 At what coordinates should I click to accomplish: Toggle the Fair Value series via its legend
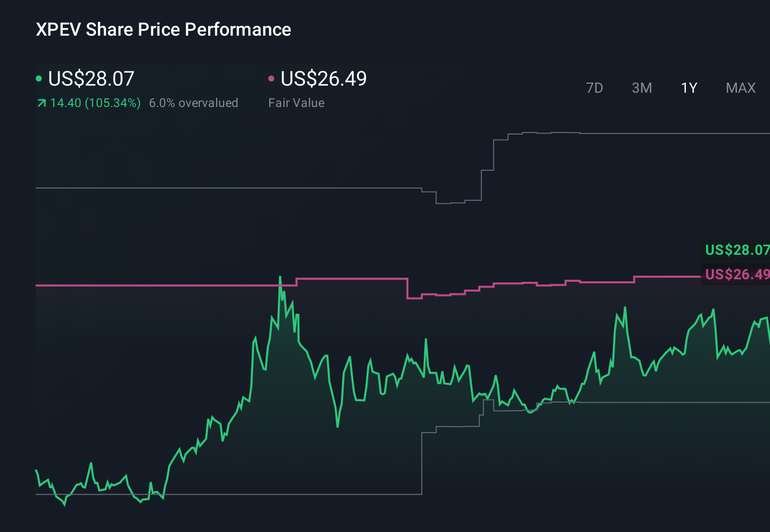272,79
